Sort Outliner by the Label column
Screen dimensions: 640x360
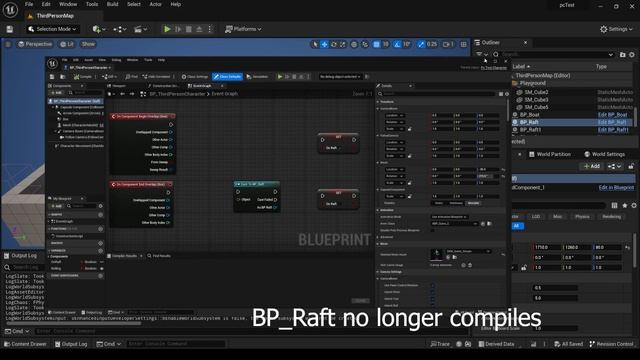click(x=521, y=67)
